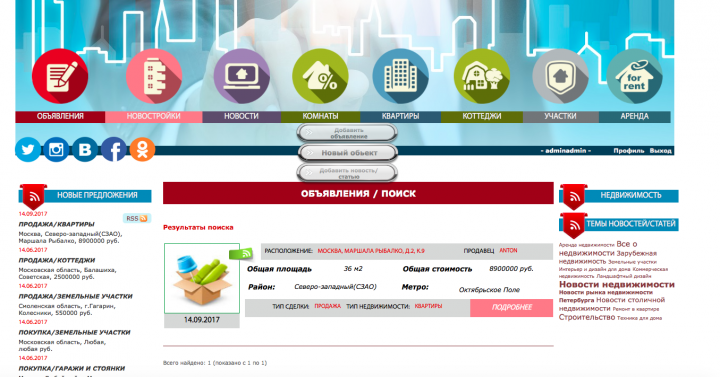Image resolution: width=720 pixels, height=377 pixels.
Task: Select the Участки menu tab
Action: (x=561, y=117)
